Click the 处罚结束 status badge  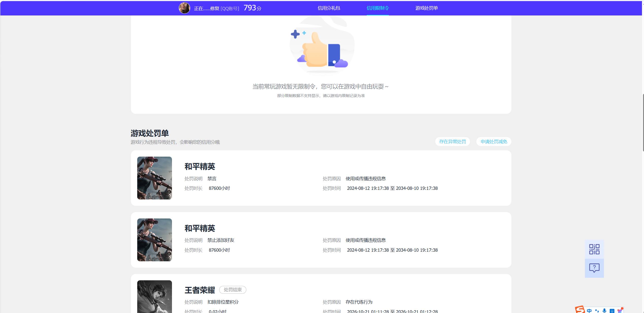pyautogui.click(x=233, y=290)
